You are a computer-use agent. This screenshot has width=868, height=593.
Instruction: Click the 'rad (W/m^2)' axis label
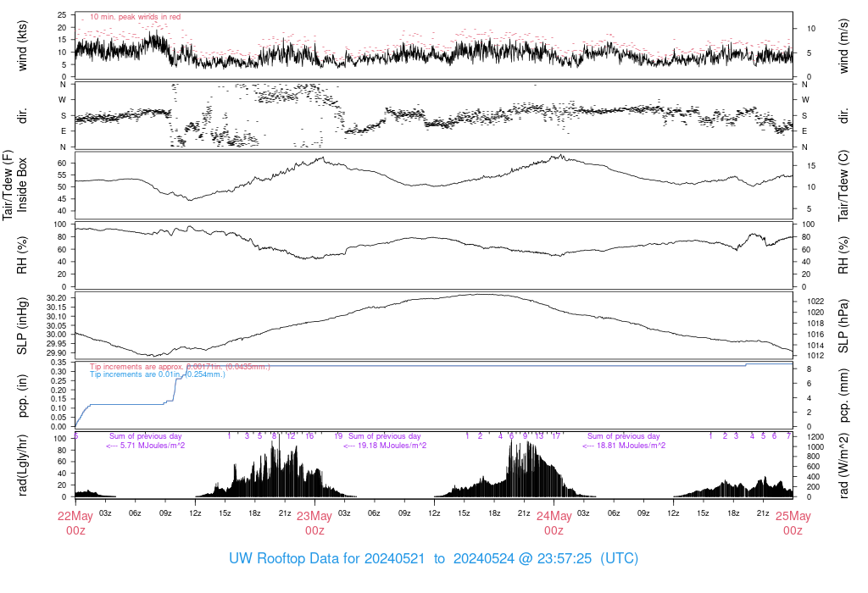[x=843, y=466]
